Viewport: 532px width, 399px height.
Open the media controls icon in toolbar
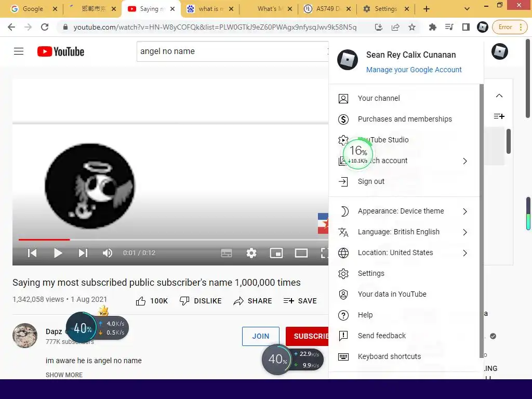[x=449, y=27]
